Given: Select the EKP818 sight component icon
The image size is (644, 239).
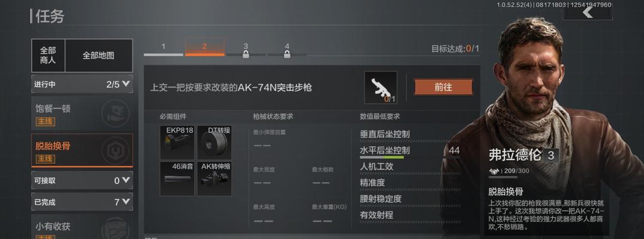Looking at the screenshot, I should (177, 143).
